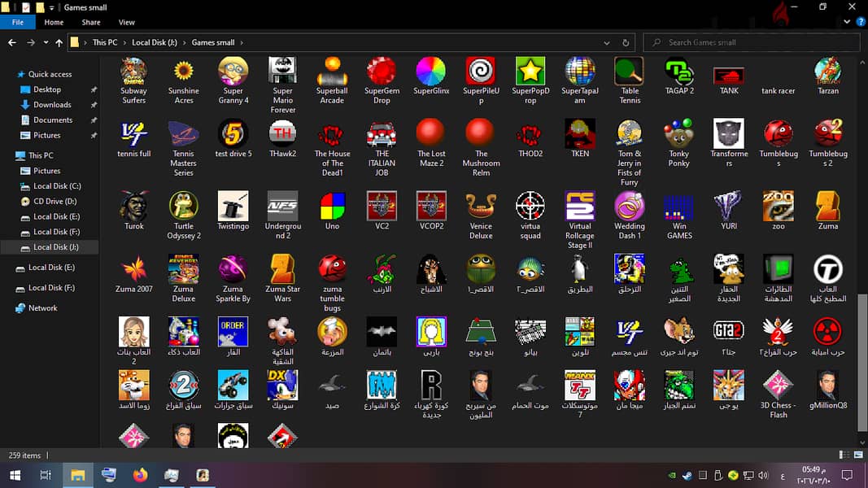Open the recent locations dropdown arrow
Viewport: 868px width, 488px height.
coord(46,42)
